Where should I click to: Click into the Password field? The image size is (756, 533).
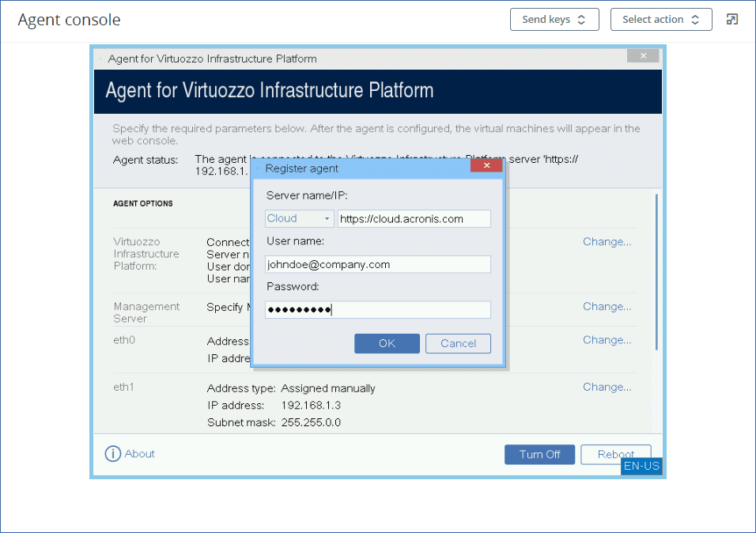click(x=377, y=310)
